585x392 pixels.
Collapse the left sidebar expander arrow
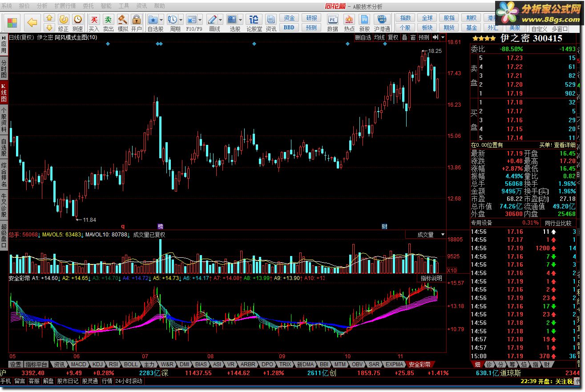coord(4,37)
